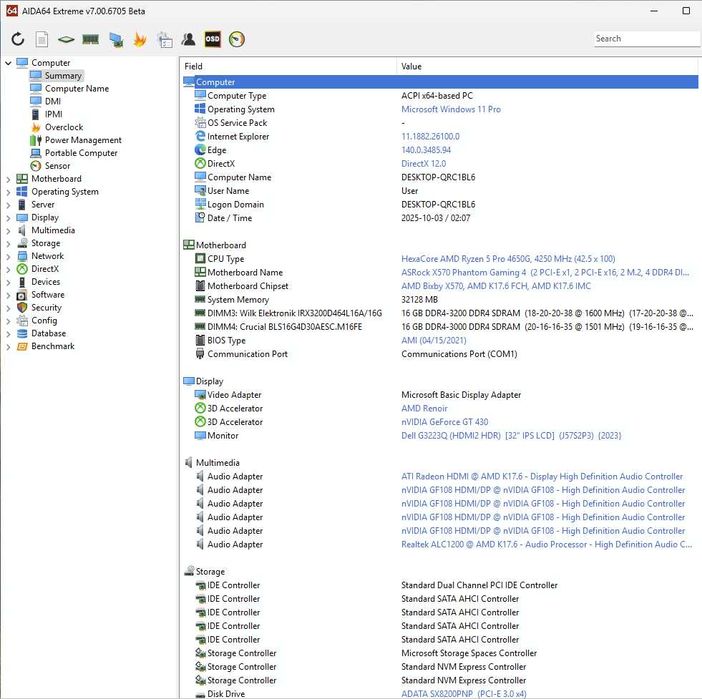
Task: Expand the Motherboard tree node
Action: (8, 179)
